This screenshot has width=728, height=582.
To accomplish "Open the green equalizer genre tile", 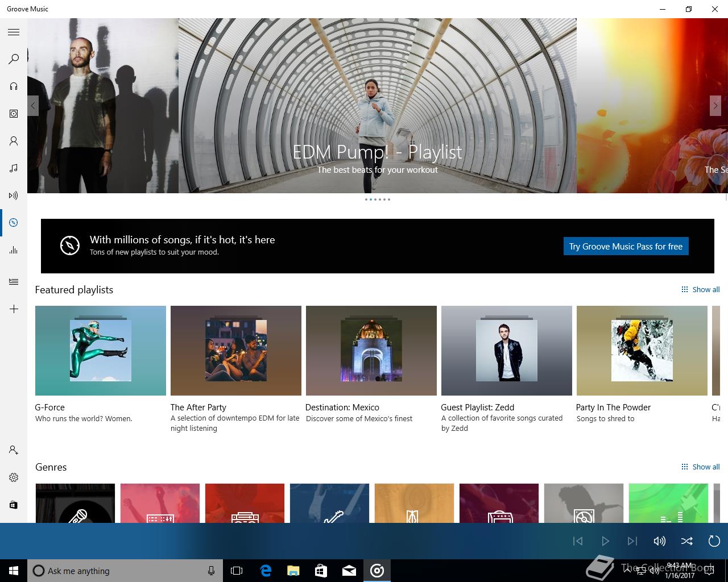I will click(668, 503).
